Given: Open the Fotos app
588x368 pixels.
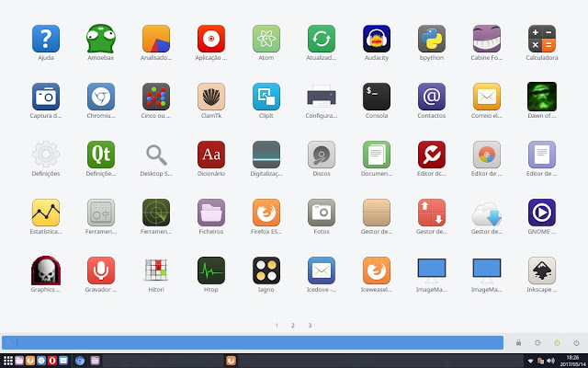Looking at the screenshot, I should pyautogui.click(x=322, y=213).
